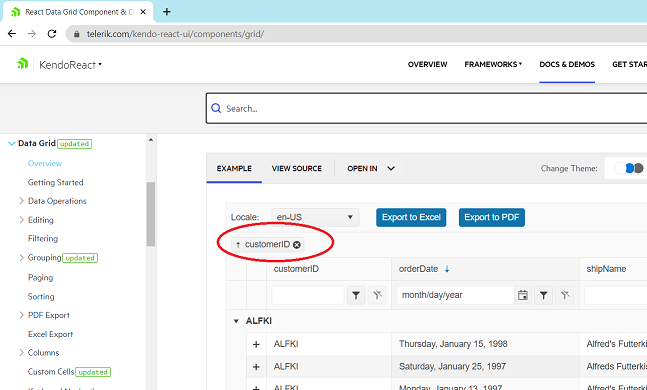Sort by orderDate column header
Screen dimensions: 647x390
point(418,269)
